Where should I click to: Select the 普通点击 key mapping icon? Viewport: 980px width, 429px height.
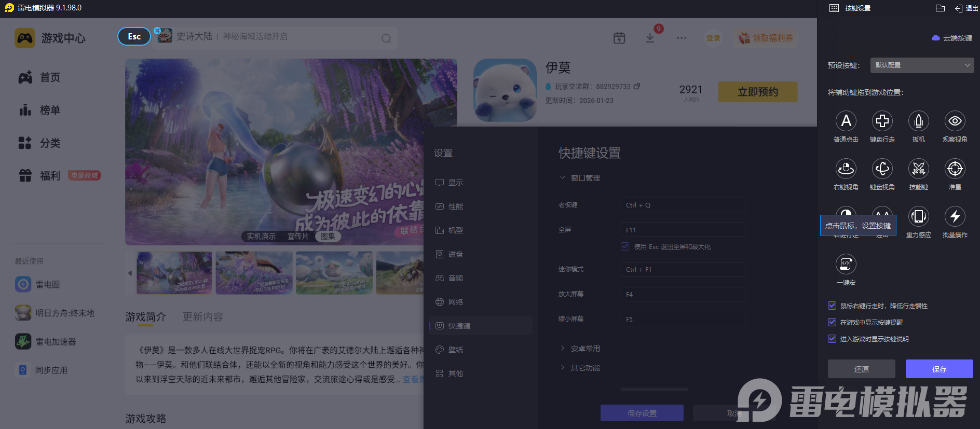846,121
